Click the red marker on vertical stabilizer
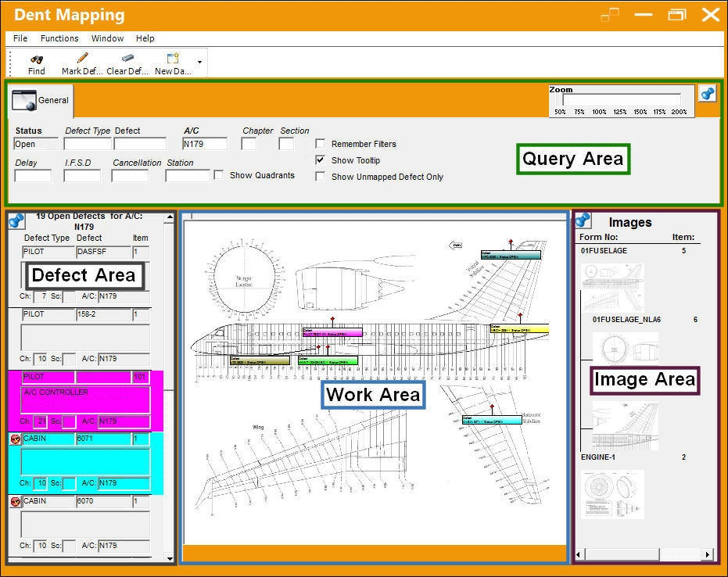 (511, 242)
